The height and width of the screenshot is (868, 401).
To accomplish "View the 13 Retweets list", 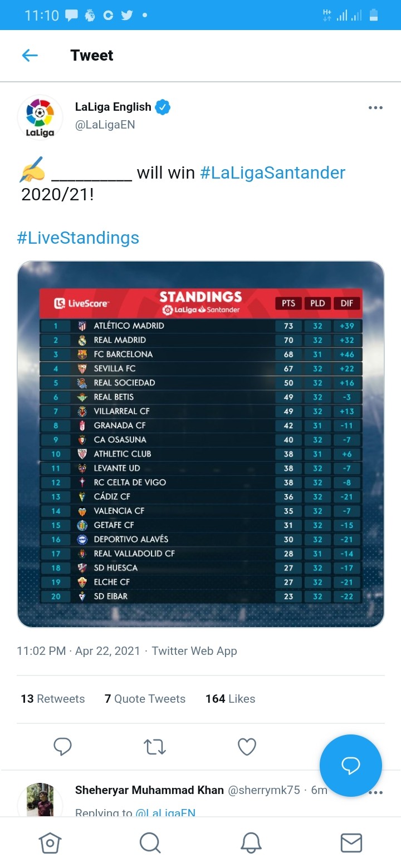I will pyautogui.click(x=53, y=699).
